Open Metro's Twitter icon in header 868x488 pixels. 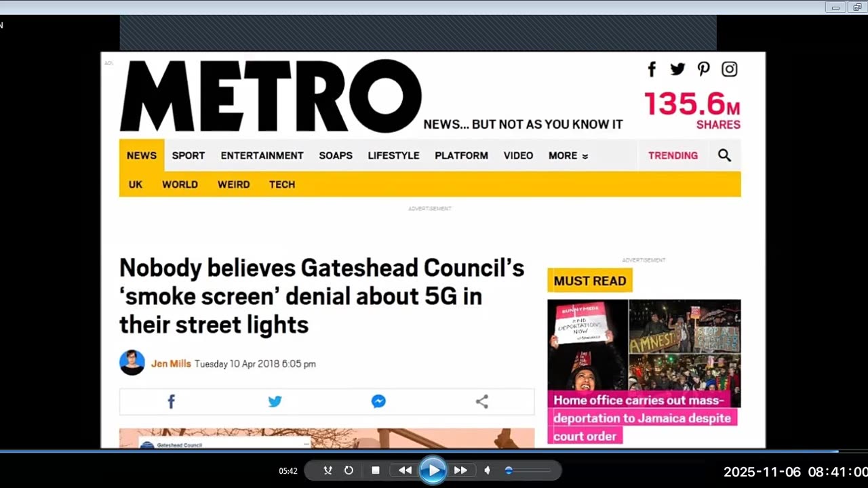tap(677, 69)
